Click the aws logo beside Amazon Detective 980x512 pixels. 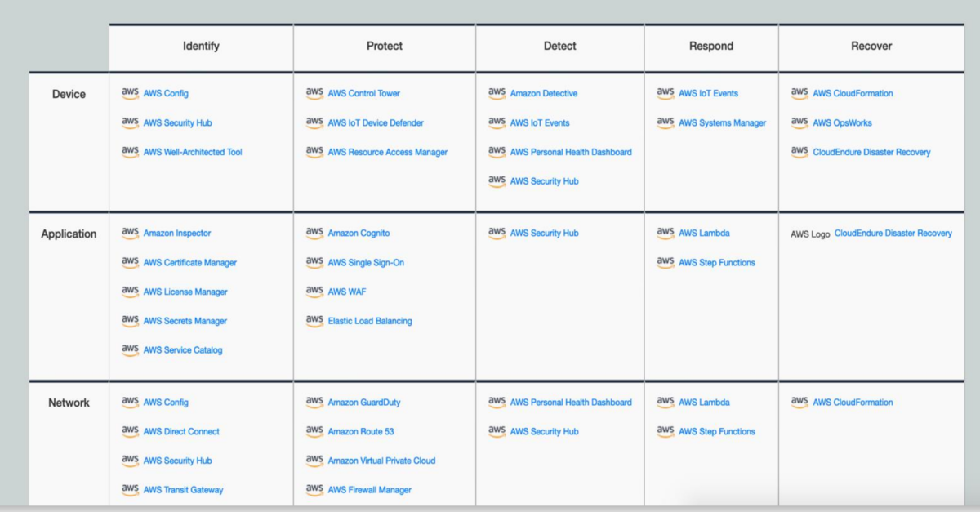497,93
